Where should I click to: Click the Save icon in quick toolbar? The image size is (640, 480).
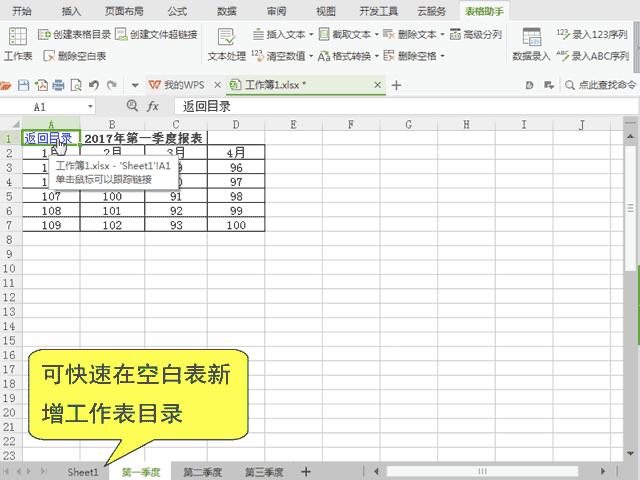pyautogui.click(x=24, y=85)
